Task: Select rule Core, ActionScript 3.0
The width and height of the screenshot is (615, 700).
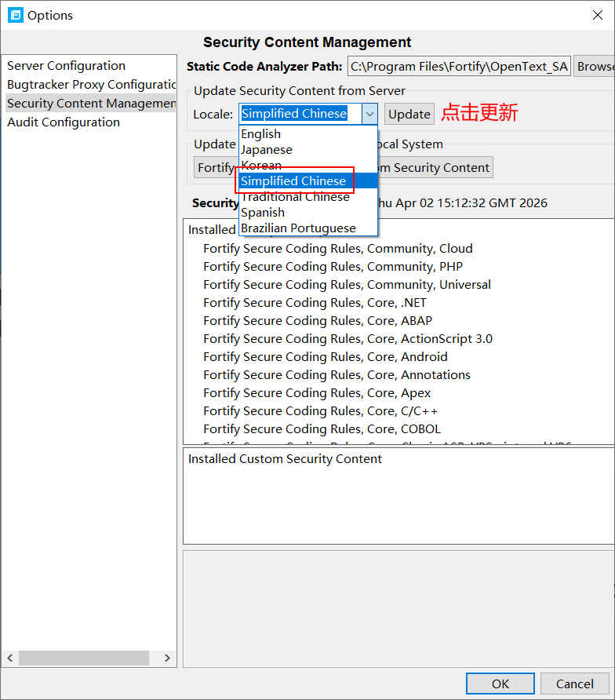Action: click(x=348, y=339)
